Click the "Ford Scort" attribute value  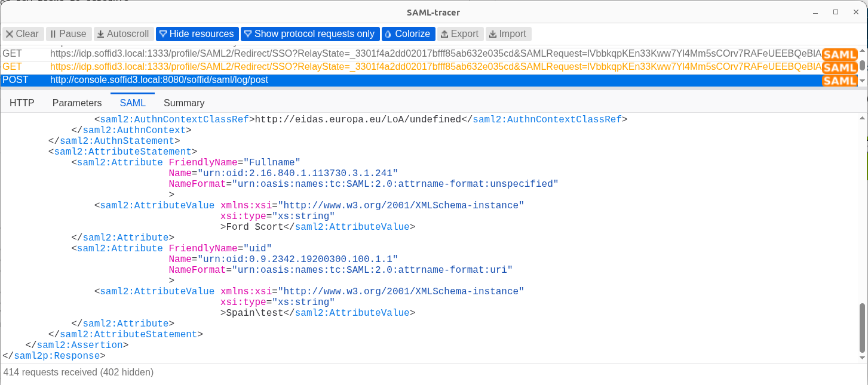(x=254, y=227)
